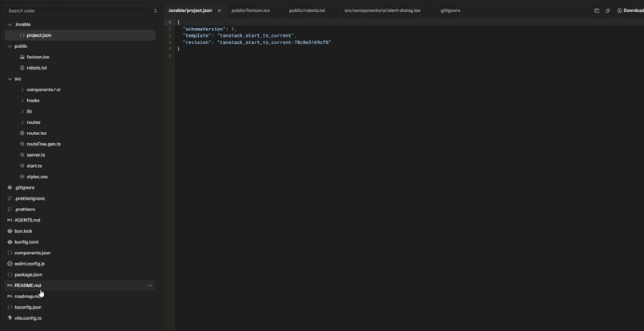Click the Download button
644x331 pixels.
point(630,10)
